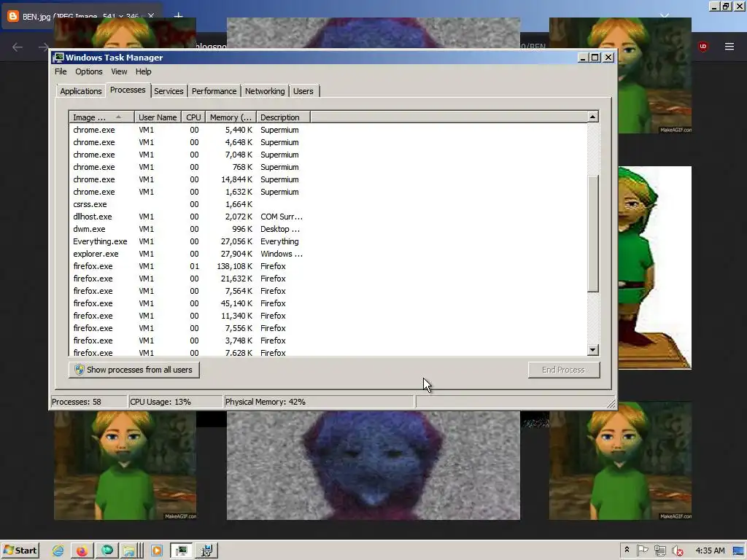Click the process list scrollbar thumb
The height and width of the screenshot is (560, 747).
[x=592, y=233]
